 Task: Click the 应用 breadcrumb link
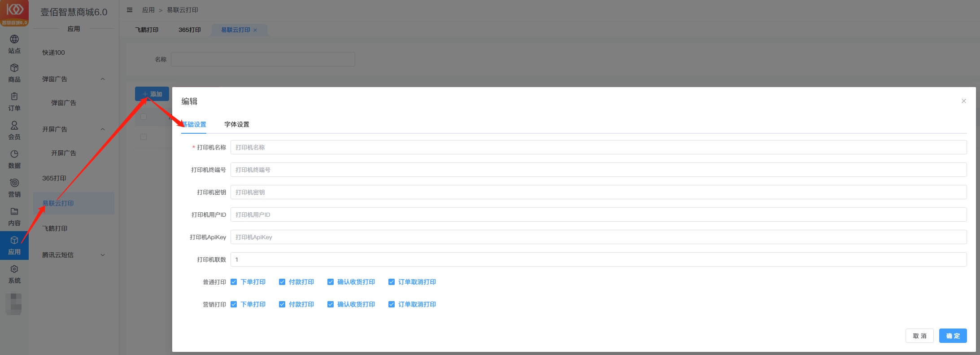click(148, 10)
